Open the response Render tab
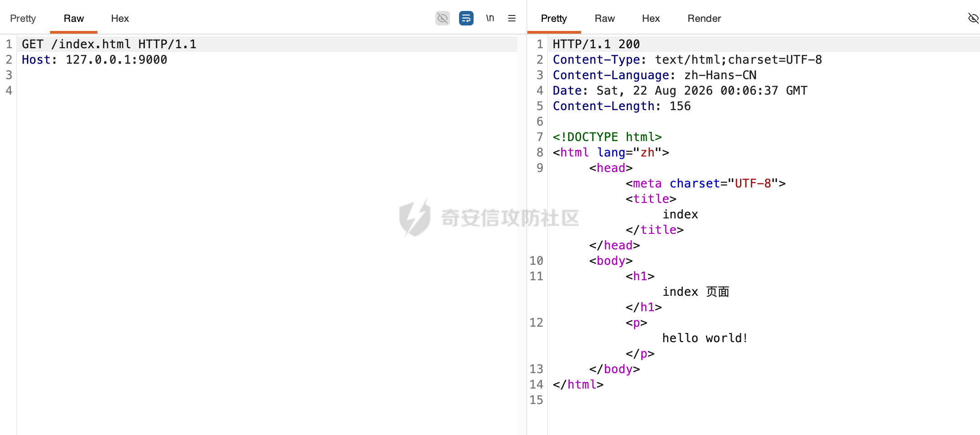980x435 pixels. pyautogui.click(x=704, y=18)
